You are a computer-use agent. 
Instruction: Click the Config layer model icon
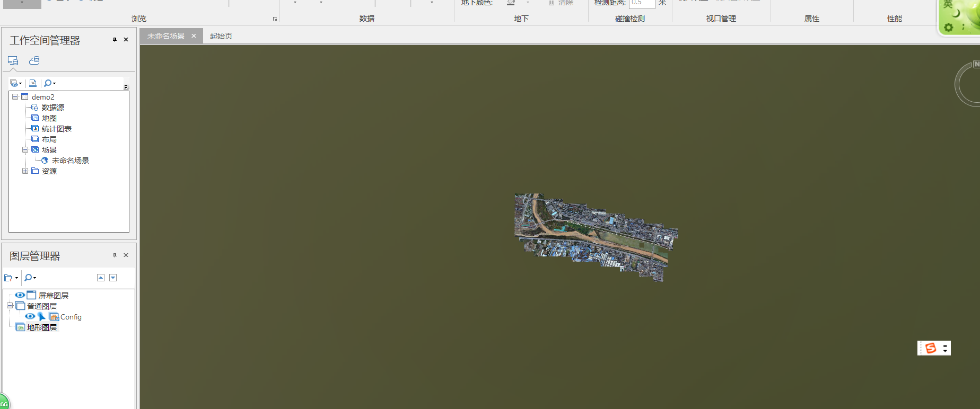(54, 316)
